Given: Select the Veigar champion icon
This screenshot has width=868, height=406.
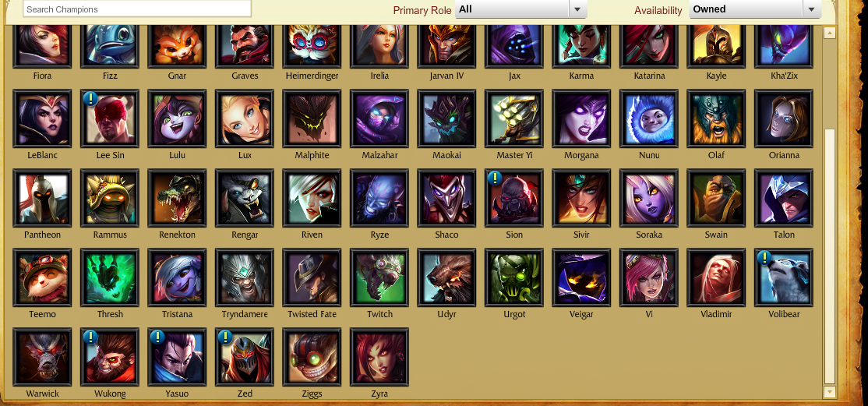Looking at the screenshot, I should (x=582, y=277).
